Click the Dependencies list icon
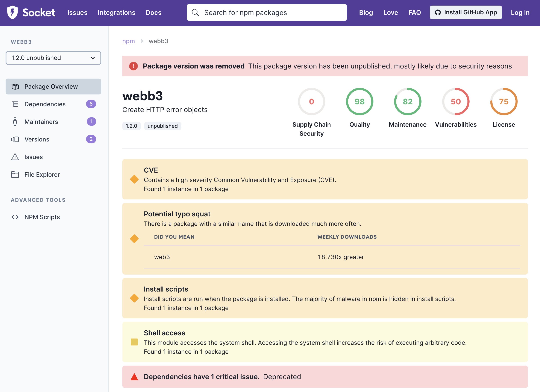 point(15,104)
